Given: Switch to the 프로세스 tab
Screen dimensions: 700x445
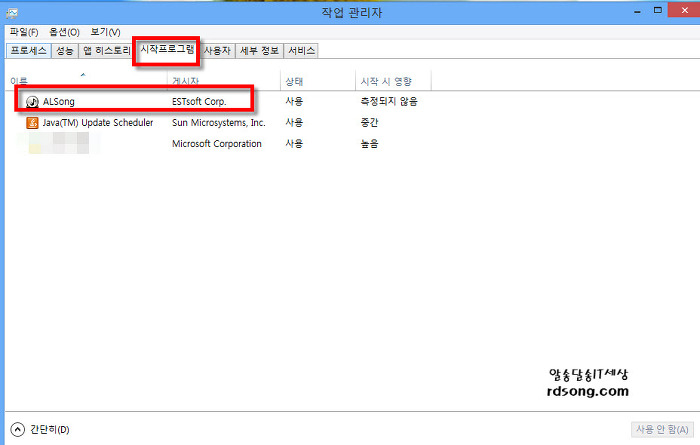Looking at the screenshot, I should pyautogui.click(x=27, y=50).
